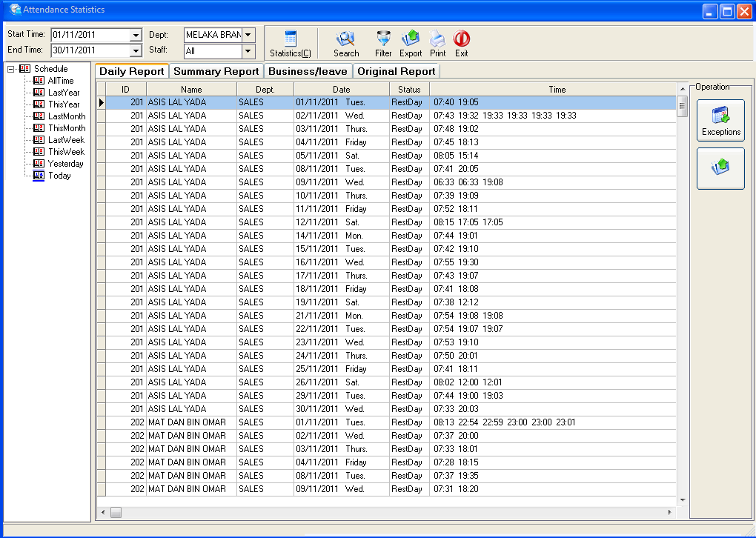This screenshot has width=756, height=538.
Task: Select Yesterday in the schedule tree
Action: click(65, 164)
